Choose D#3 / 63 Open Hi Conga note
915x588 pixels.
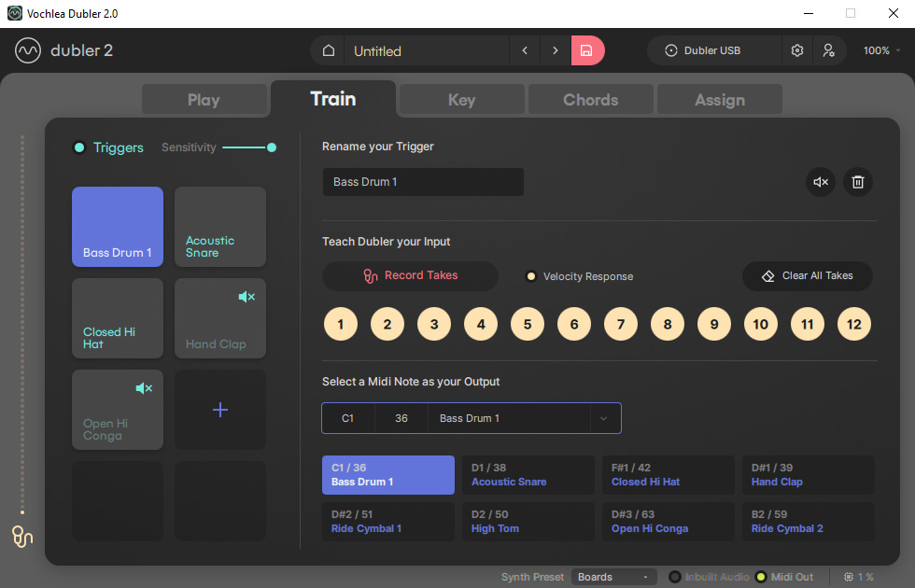pyautogui.click(x=669, y=522)
